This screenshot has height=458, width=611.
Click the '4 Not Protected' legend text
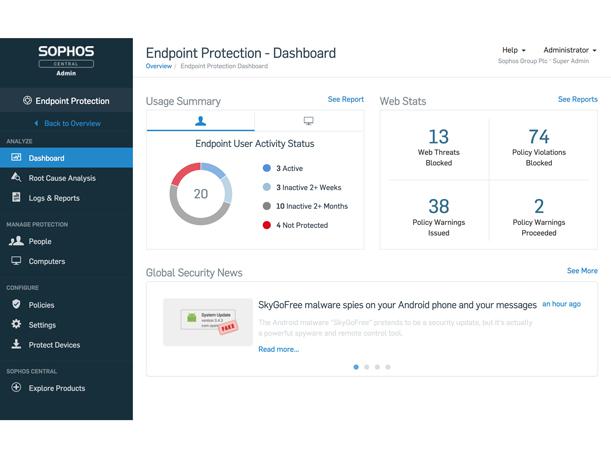[x=302, y=225]
